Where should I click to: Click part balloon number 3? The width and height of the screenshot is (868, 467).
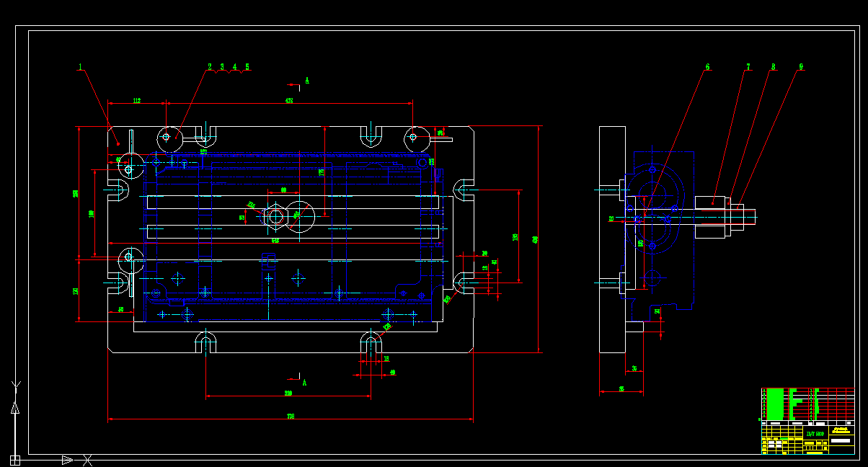point(223,67)
